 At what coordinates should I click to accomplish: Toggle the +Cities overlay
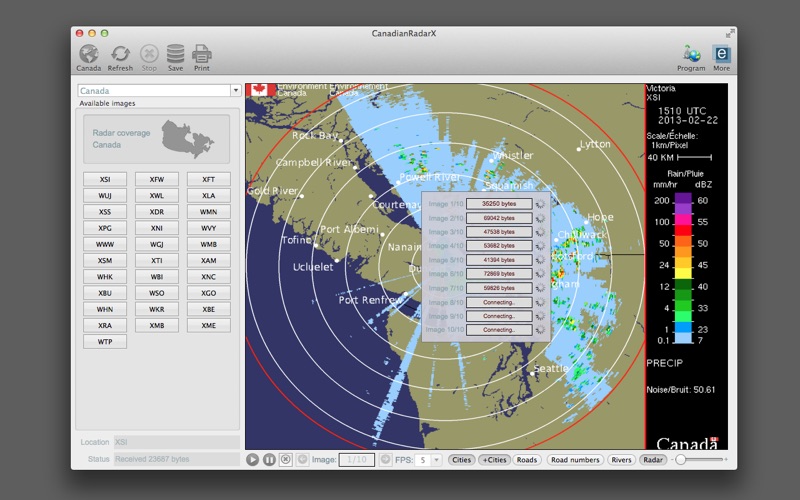(x=494, y=460)
